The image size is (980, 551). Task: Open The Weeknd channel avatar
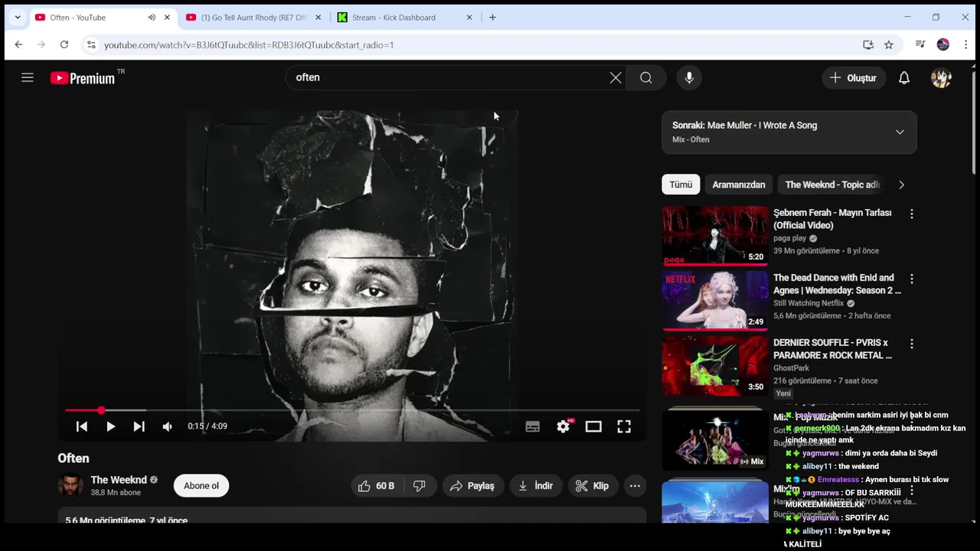(x=70, y=485)
